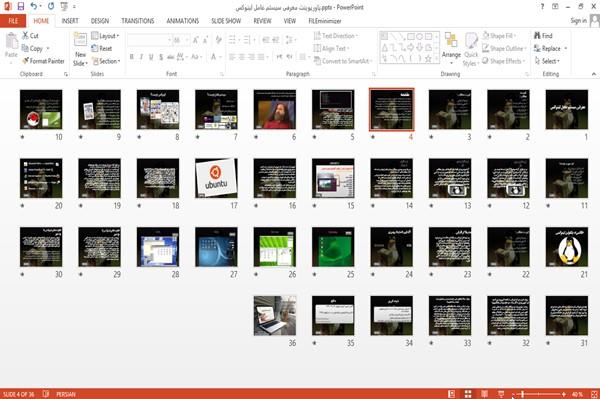Expand the Font size combo box
Image resolution: width=600 pixels, height=399 pixels.
pos(187,39)
